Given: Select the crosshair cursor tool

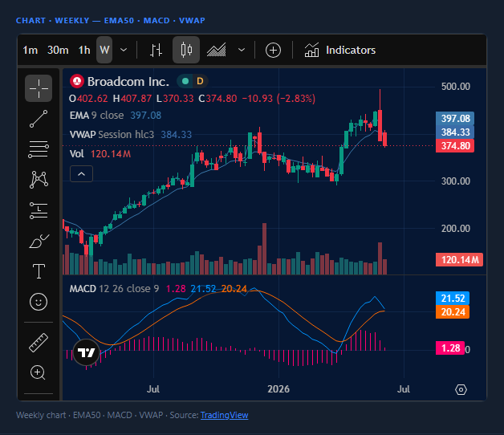Looking at the screenshot, I should coord(39,88).
